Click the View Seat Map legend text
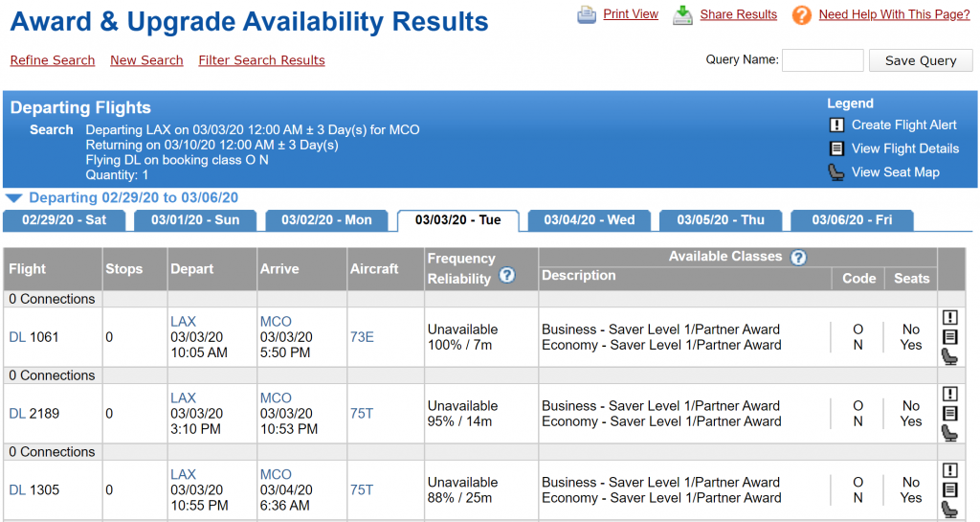This screenshot has height=522, width=980. 896,172
